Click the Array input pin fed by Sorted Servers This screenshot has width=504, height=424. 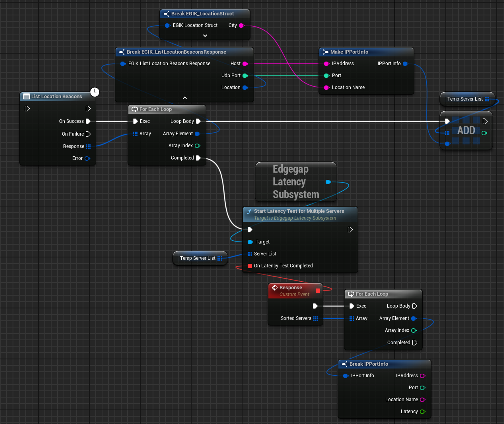click(x=351, y=319)
